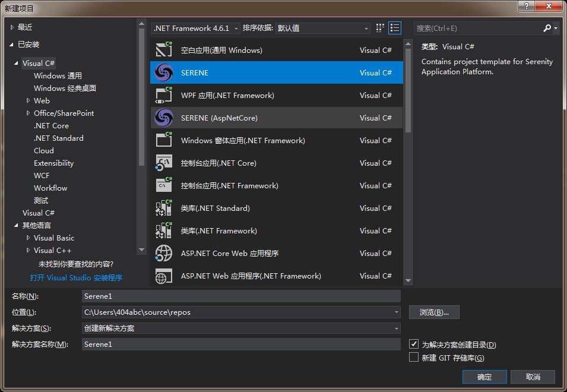567x392 pixels.
Task: Click the category tree scroll up arrow
Action: 141,24
